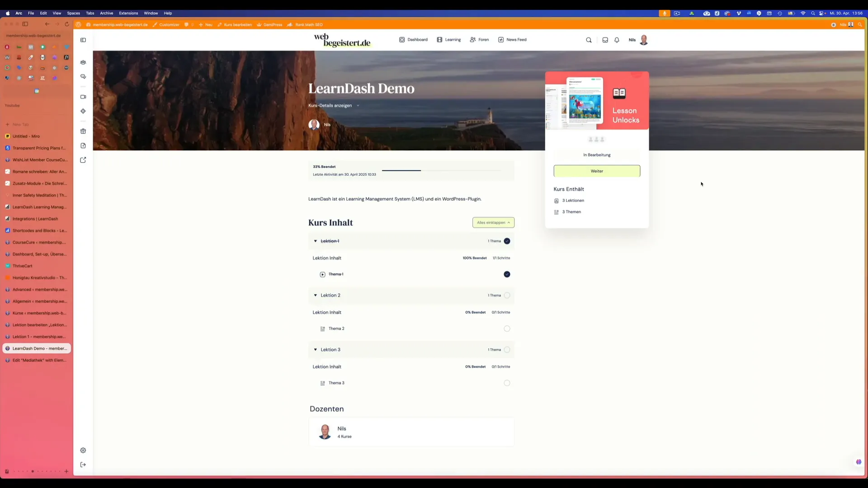Open the Archive menu in macOS menu bar
Viewport: 868px width, 488px height.
[107, 13]
